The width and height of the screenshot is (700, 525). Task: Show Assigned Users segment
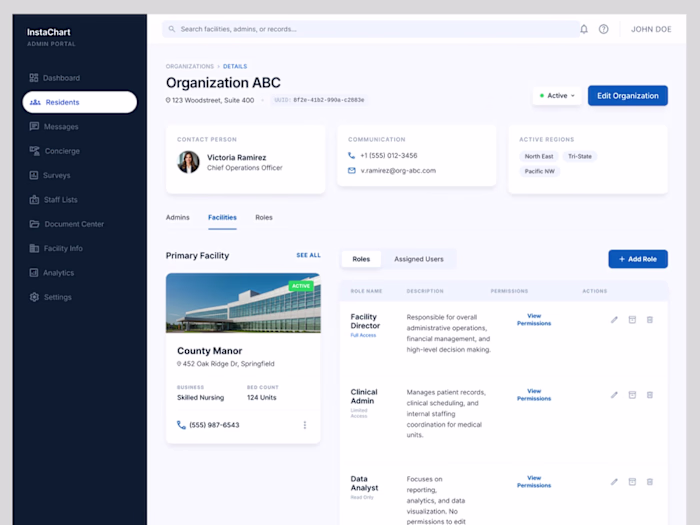click(x=419, y=259)
